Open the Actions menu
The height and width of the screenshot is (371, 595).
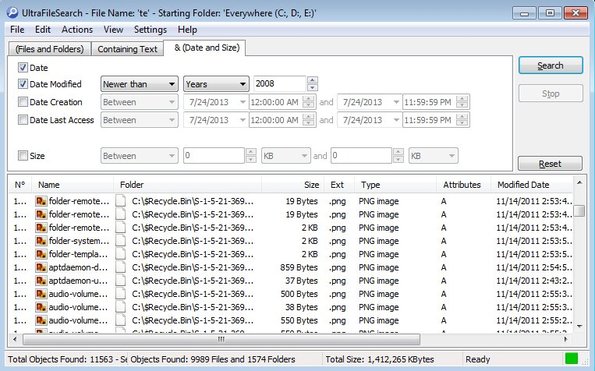coord(77,30)
